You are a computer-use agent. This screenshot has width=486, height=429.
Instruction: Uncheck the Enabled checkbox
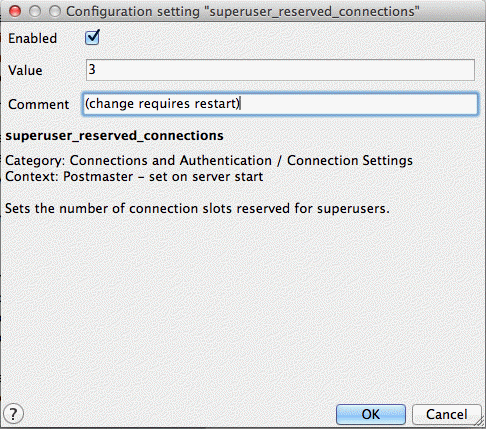(92, 38)
